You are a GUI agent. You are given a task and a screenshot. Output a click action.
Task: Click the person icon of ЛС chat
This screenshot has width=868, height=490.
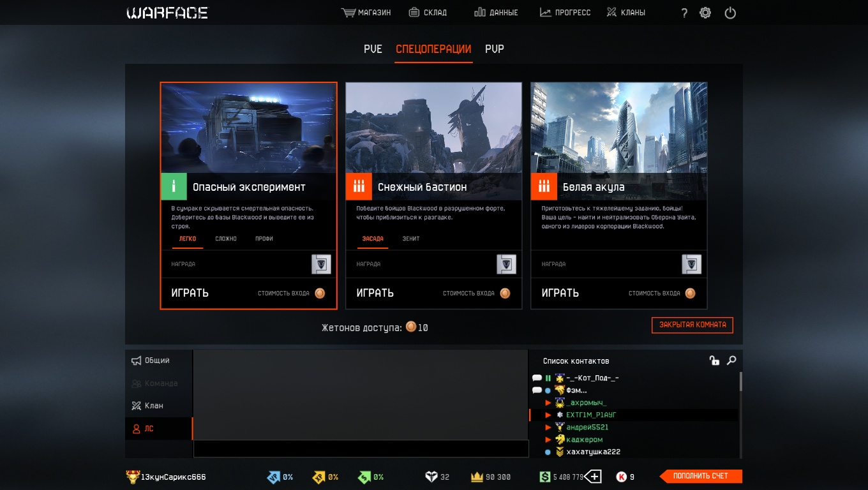[x=136, y=429]
